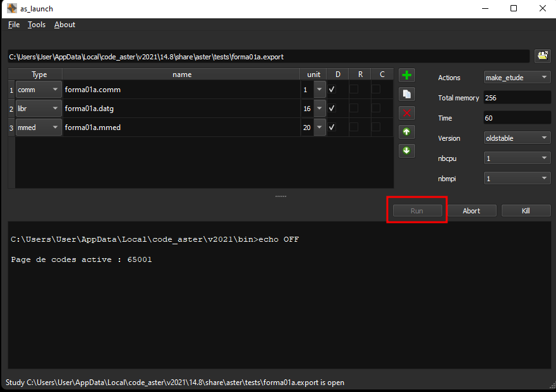Click the as_launch title bar app icon
Viewport: 556px width, 392px height.
[x=11, y=9]
